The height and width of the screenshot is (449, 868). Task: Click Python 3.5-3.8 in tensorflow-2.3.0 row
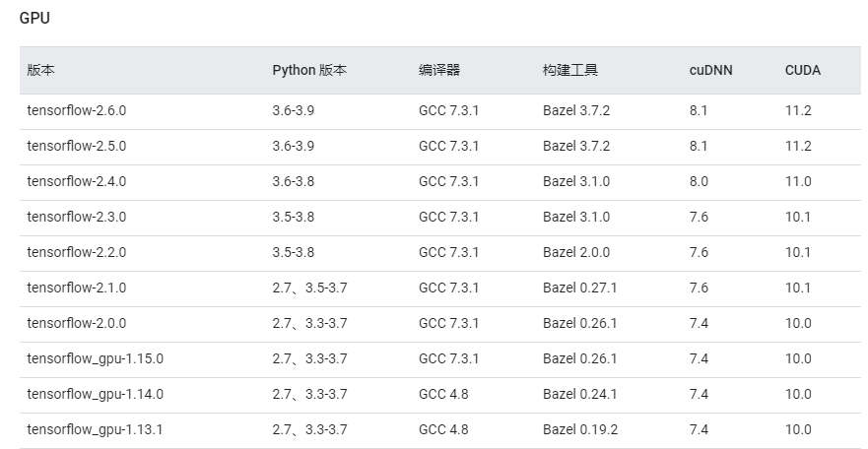(294, 217)
